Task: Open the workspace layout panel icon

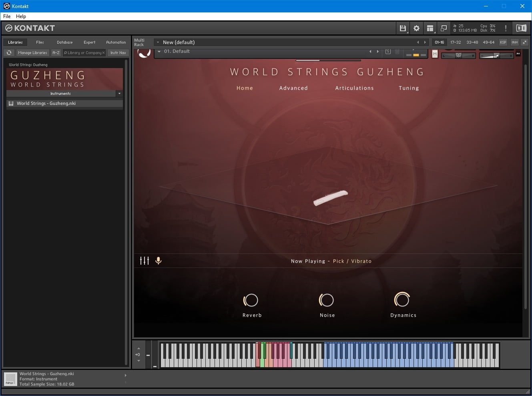Action: [x=430, y=28]
